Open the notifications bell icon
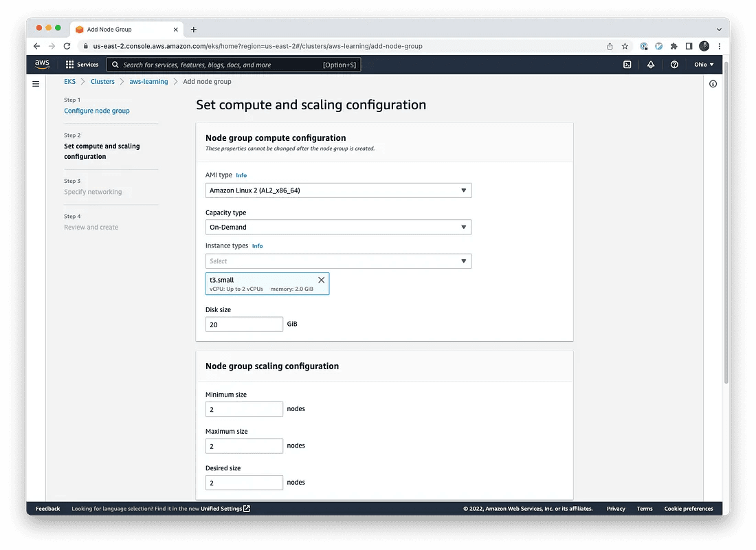The width and height of the screenshot is (756, 550). tap(650, 65)
